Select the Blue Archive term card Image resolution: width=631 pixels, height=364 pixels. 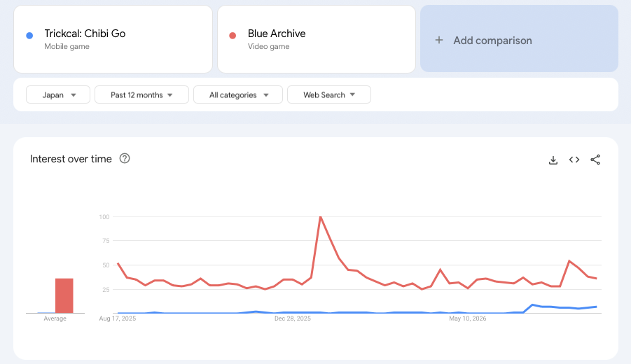[317, 39]
